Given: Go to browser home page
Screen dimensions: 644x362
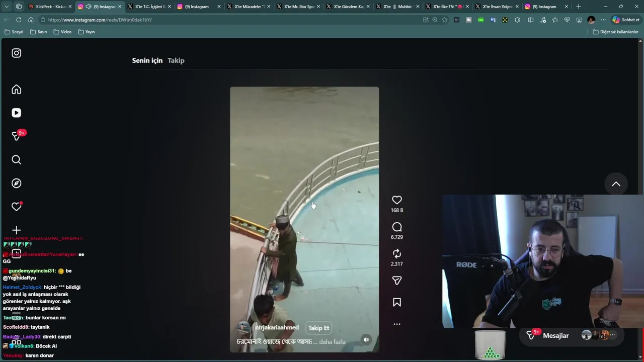Looking at the screenshot, I should tap(31, 20).
